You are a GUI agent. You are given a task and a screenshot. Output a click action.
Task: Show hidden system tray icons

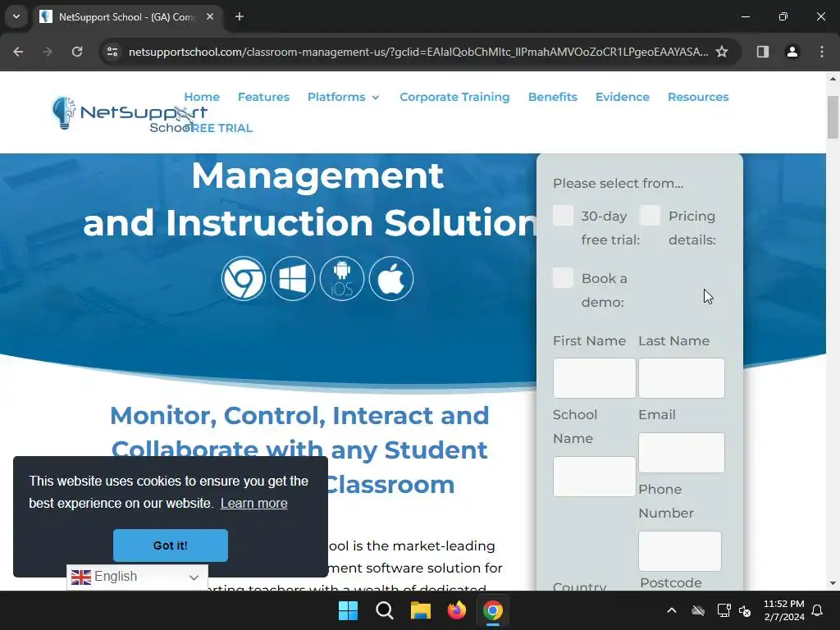coord(671,610)
